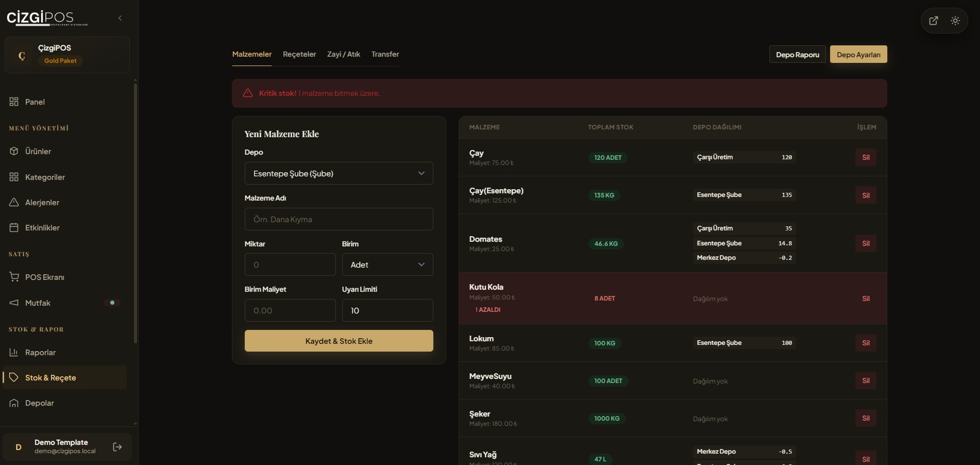Click the 100 ADET stock badge
980x465 pixels.
tap(609, 381)
